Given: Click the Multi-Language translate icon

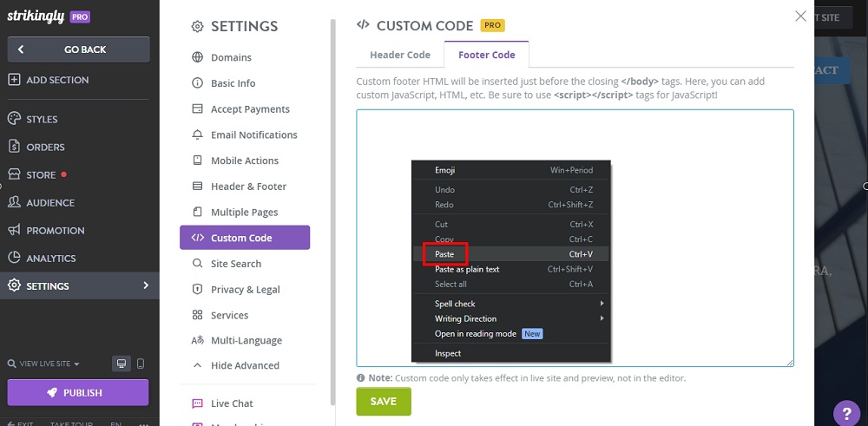Looking at the screenshot, I should tap(198, 340).
